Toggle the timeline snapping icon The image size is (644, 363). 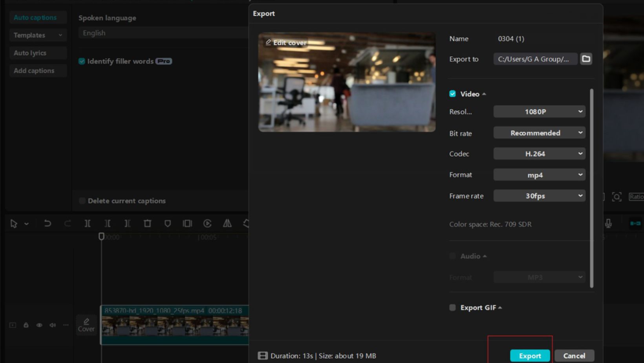tap(635, 223)
